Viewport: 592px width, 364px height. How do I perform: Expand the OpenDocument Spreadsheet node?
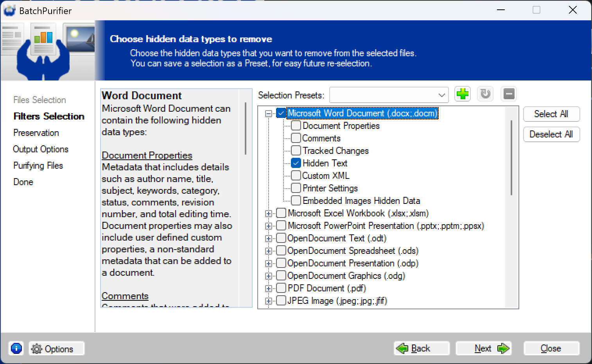269,251
